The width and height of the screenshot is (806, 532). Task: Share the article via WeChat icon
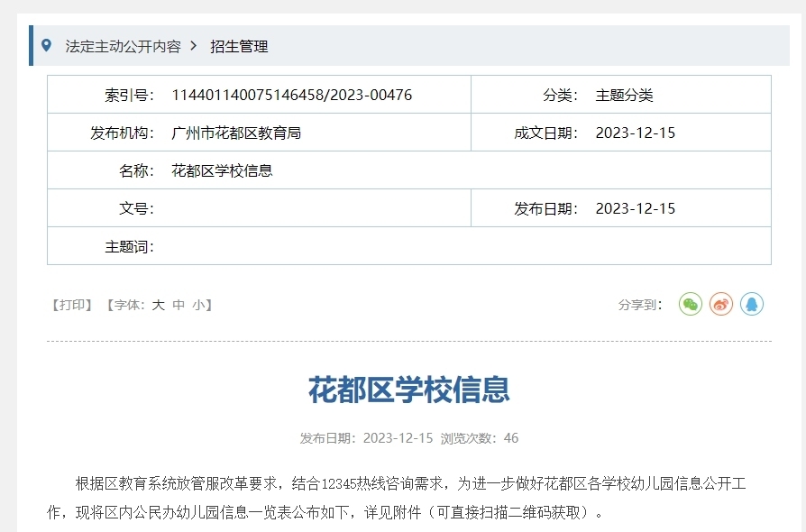point(691,305)
